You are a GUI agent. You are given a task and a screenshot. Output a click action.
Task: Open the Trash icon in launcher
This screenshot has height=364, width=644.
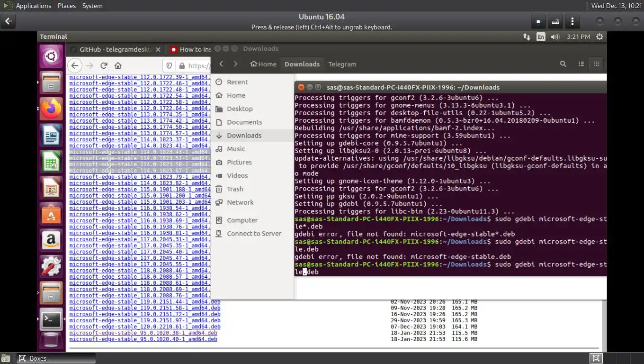click(x=51, y=340)
